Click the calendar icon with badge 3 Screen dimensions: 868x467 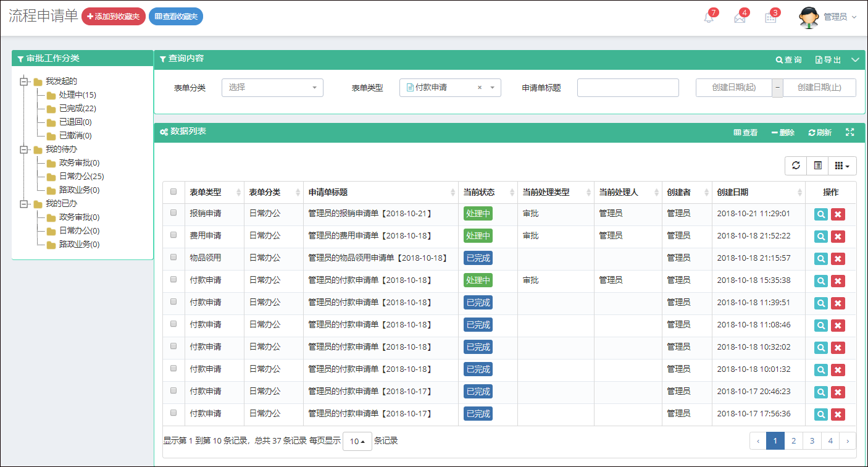[770, 18]
